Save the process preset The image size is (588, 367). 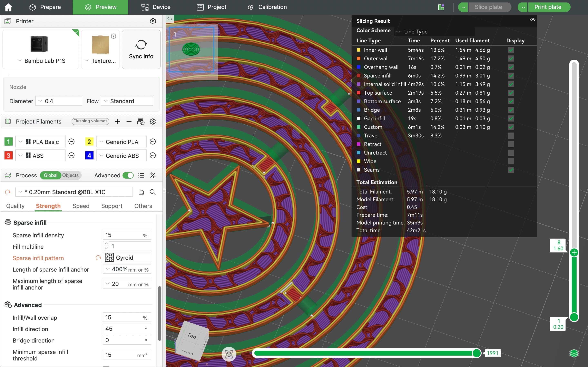pos(141,192)
